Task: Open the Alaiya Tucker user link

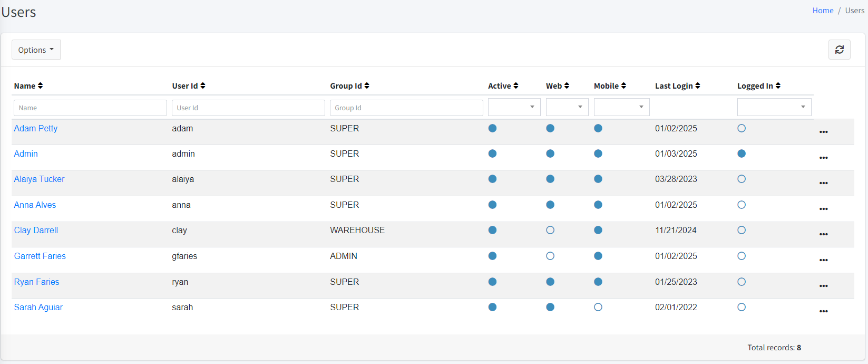Action: tap(40, 179)
